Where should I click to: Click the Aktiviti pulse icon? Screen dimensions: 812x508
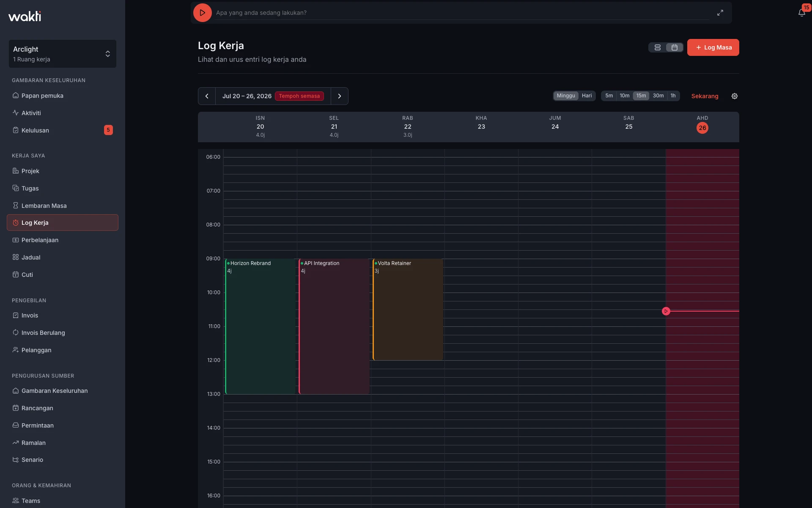pyautogui.click(x=16, y=113)
